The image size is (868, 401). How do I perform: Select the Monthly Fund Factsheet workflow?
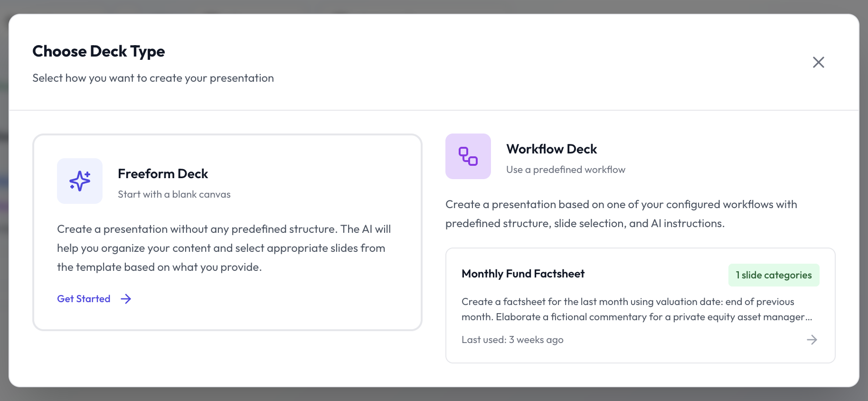(640, 306)
